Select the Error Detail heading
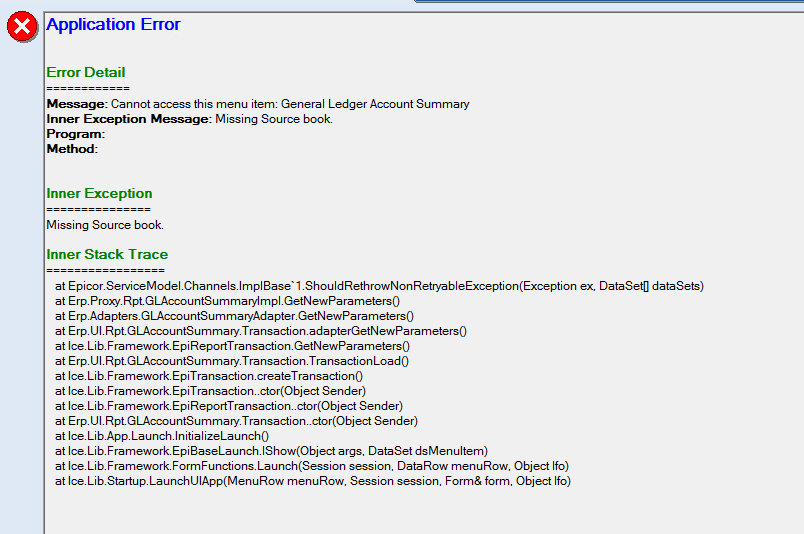 click(86, 72)
